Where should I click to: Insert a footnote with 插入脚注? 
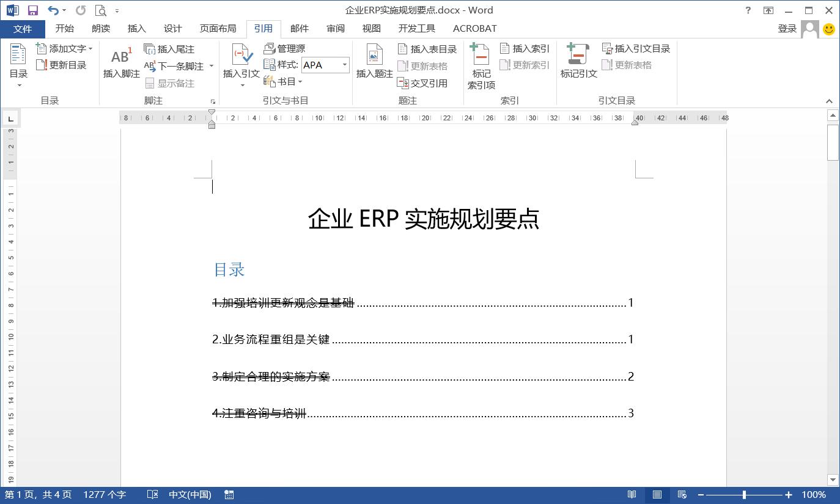click(x=121, y=63)
